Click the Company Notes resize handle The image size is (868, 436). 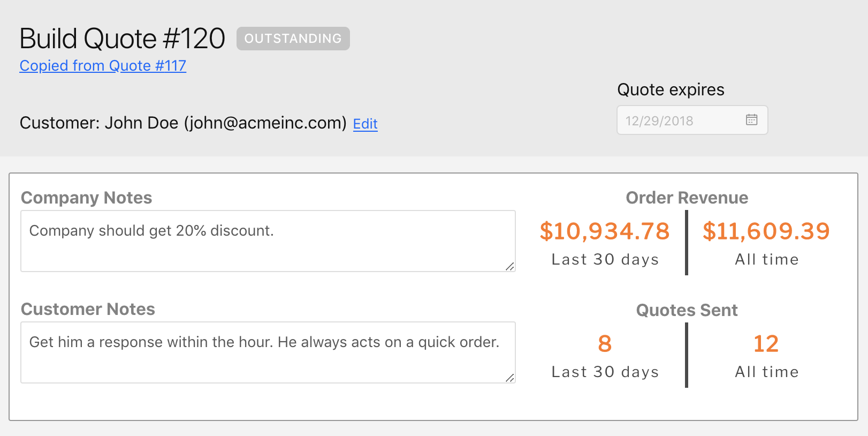510,266
